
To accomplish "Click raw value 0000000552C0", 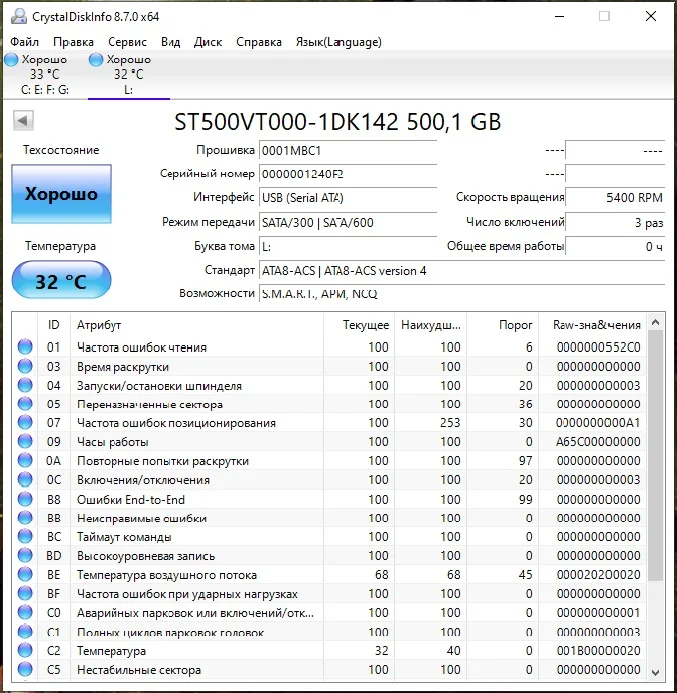I will (x=598, y=347).
